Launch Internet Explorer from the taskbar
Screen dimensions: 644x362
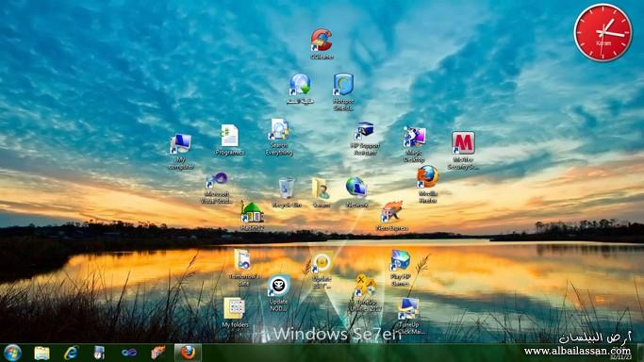[71, 353]
